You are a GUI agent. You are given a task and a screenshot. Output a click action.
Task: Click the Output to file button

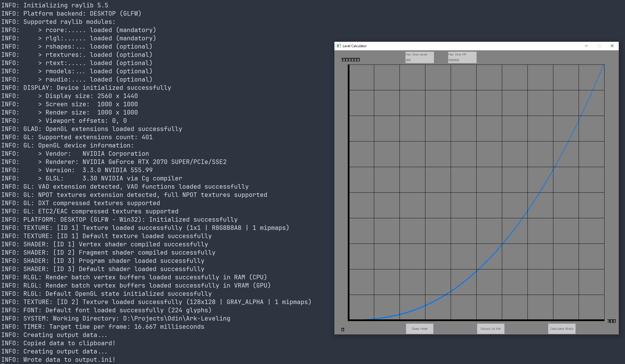(x=491, y=329)
